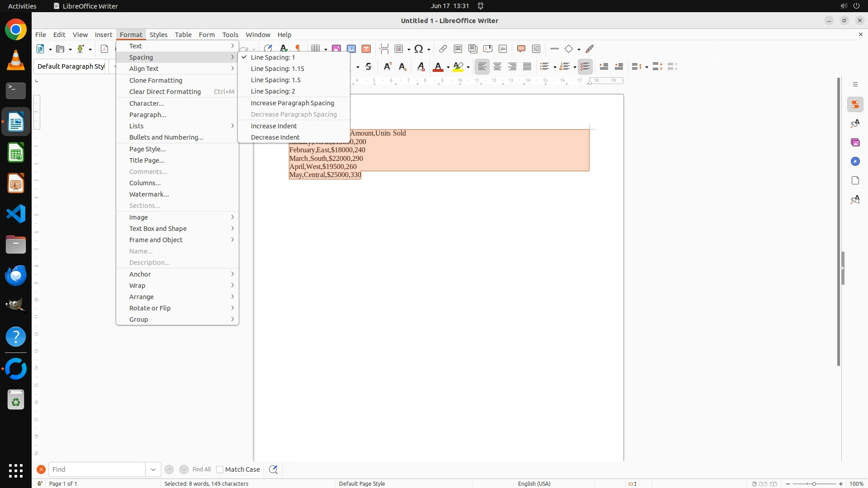Click the Find All button

point(201,469)
